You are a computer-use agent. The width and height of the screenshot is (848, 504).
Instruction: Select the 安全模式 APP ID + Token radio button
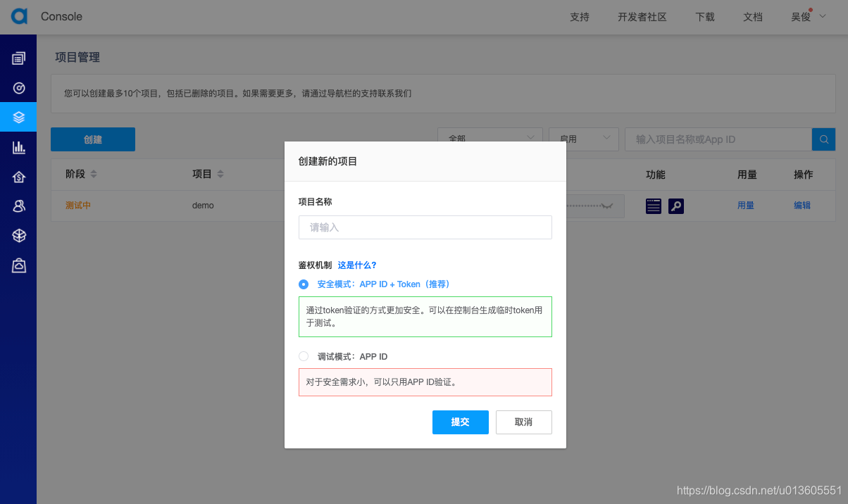(x=303, y=284)
